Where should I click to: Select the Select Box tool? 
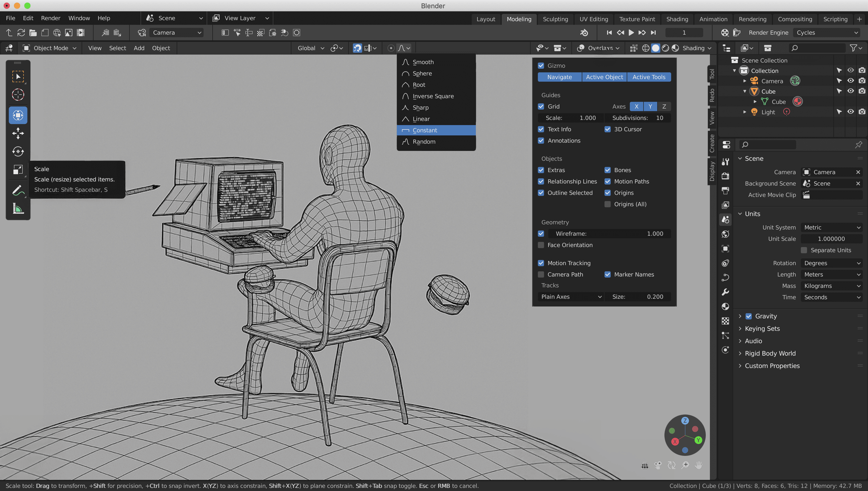(x=18, y=76)
